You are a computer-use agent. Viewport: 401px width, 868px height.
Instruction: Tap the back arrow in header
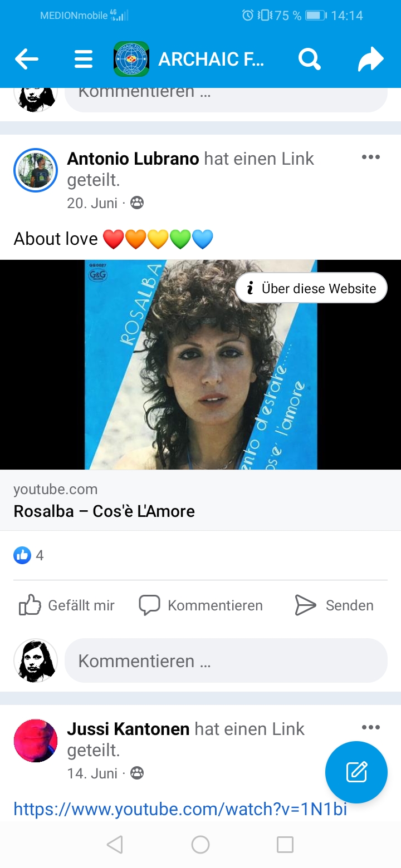click(x=27, y=59)
